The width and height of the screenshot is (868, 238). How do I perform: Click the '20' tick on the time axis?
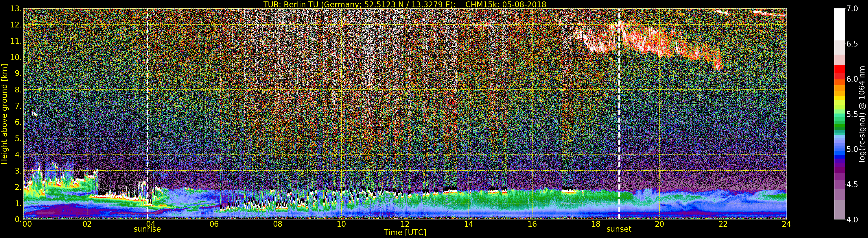(659, 224)
